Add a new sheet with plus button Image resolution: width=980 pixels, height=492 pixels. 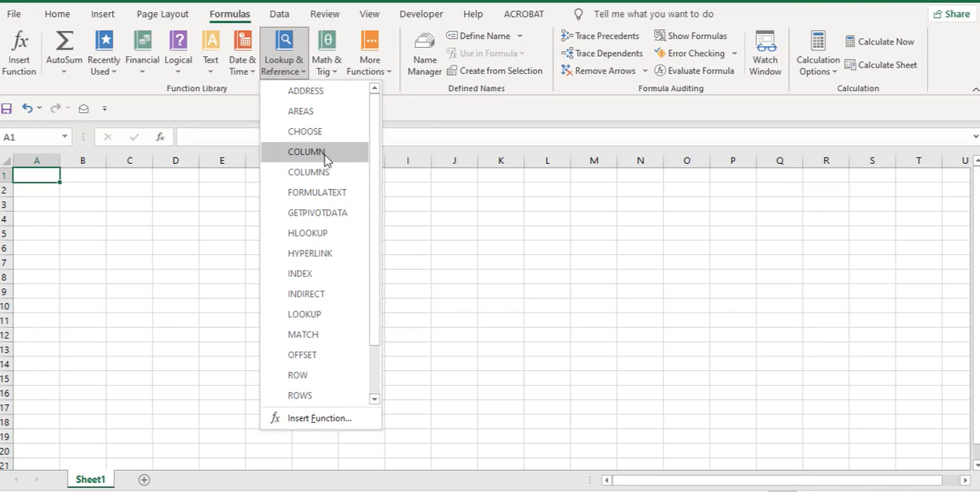[144, 480]
